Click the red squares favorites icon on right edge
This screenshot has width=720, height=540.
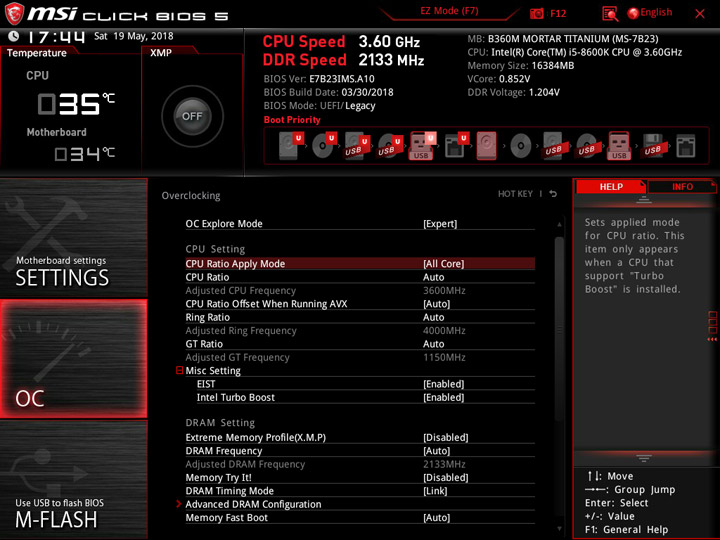pos(713,326)
